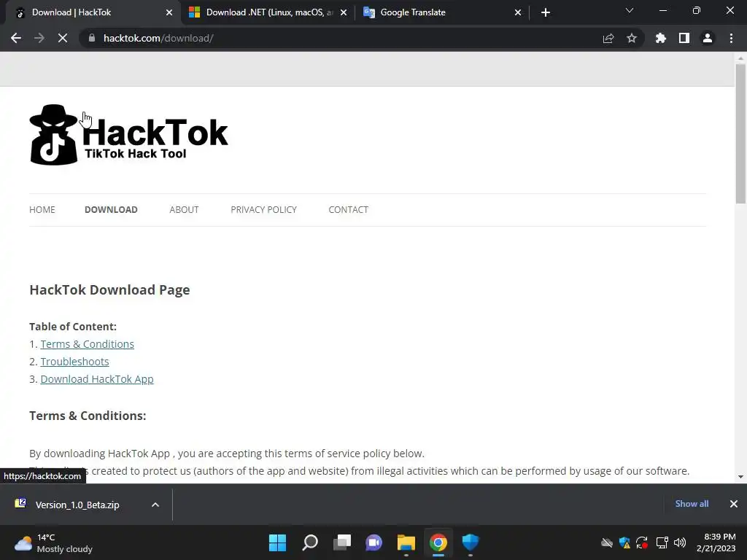
Task: Open the PRIVACY POLICY menu item
Action: tap(263, 209)
